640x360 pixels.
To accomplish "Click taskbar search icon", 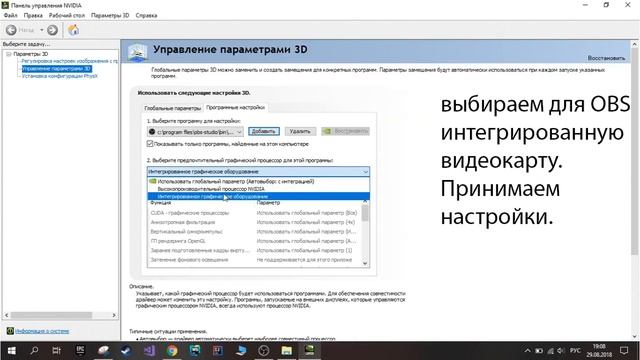I will coord(34,351).
